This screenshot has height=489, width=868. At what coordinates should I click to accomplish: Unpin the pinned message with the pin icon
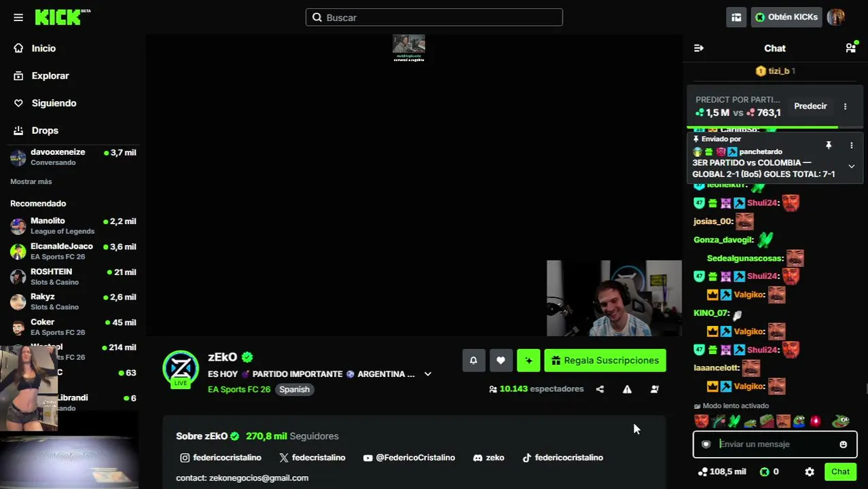829,145
